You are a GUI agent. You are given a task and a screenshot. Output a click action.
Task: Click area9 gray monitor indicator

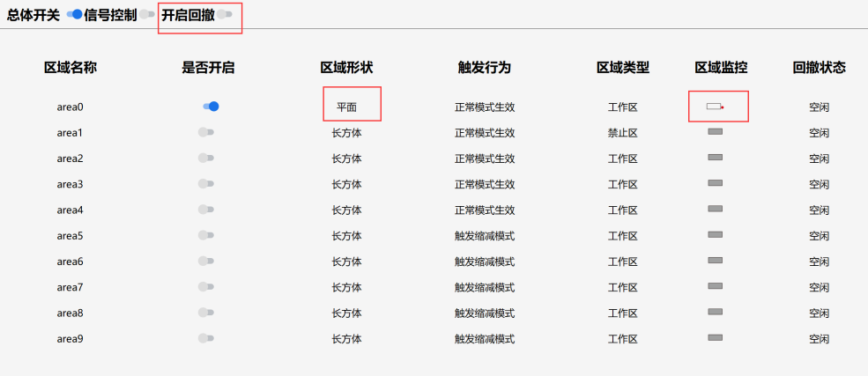point(716,337)
